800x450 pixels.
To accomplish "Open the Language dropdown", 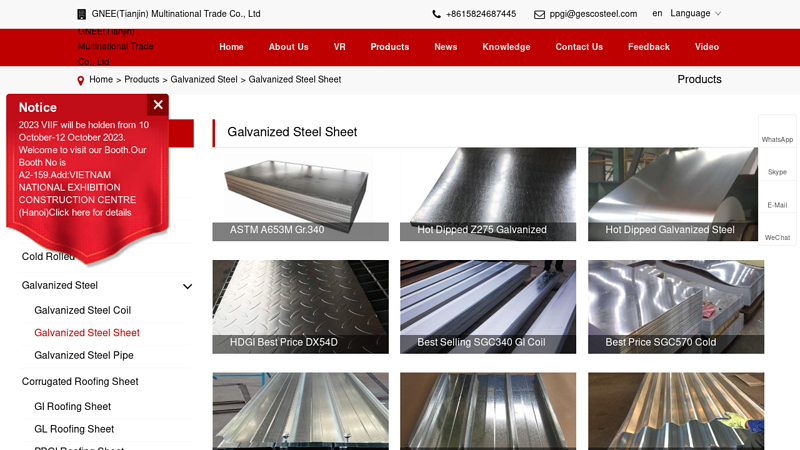I will point(695,13).
